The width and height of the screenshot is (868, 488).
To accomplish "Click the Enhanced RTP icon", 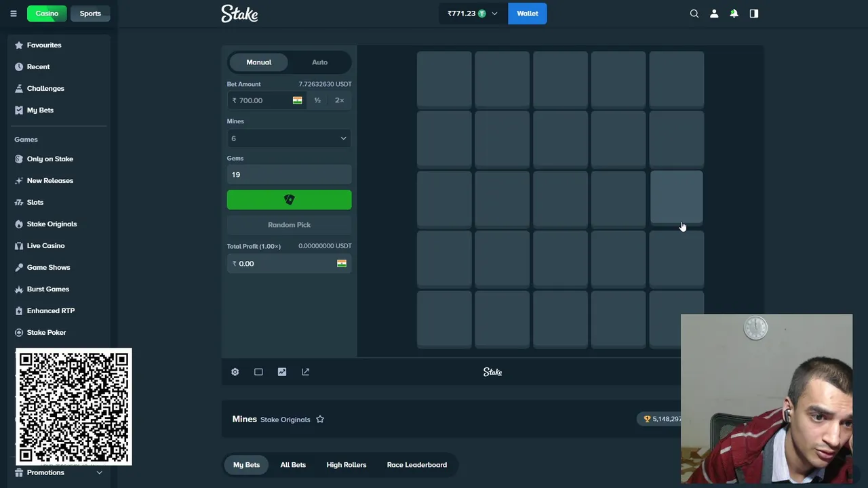I will [x=19, y=310].
